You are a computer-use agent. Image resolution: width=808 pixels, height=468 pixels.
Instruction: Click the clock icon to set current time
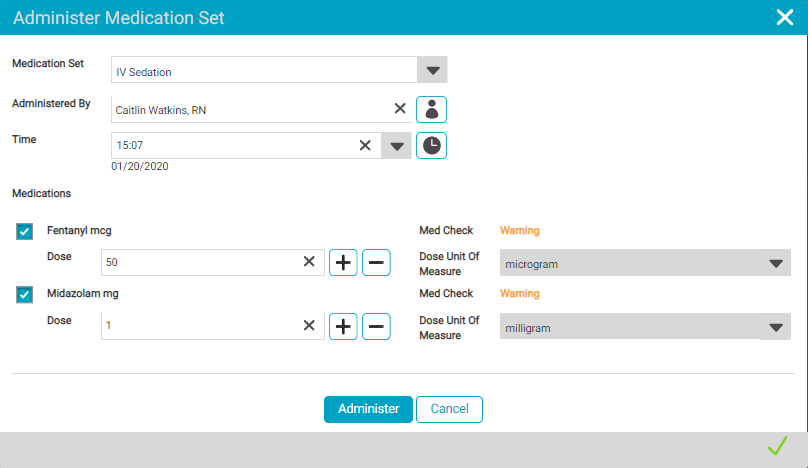tap(432, 145)
